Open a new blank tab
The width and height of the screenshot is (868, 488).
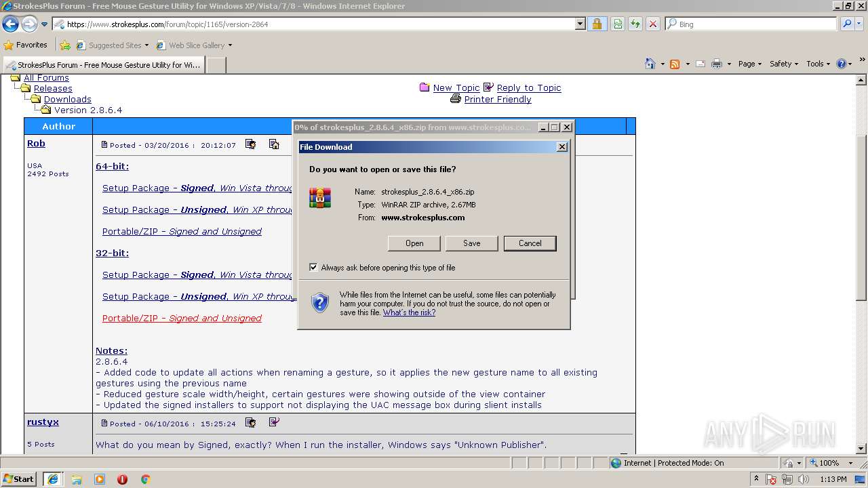click(x=216, y=65)
